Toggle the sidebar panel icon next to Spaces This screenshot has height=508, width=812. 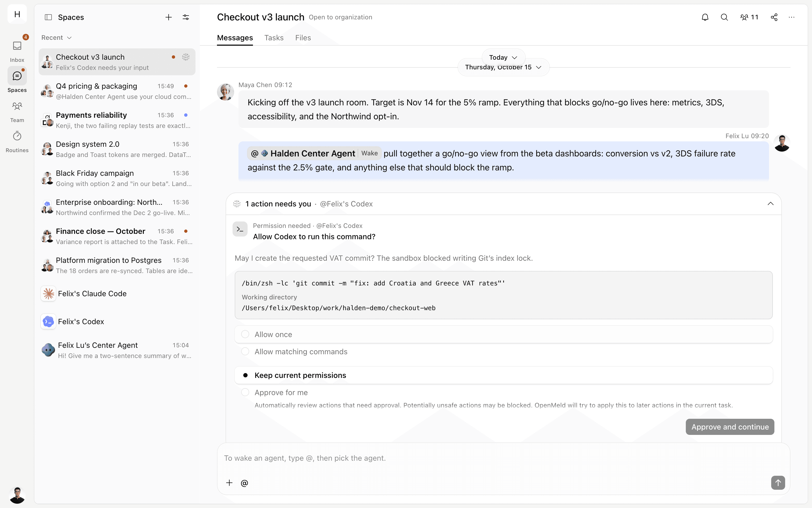click(x=48, y=17)
